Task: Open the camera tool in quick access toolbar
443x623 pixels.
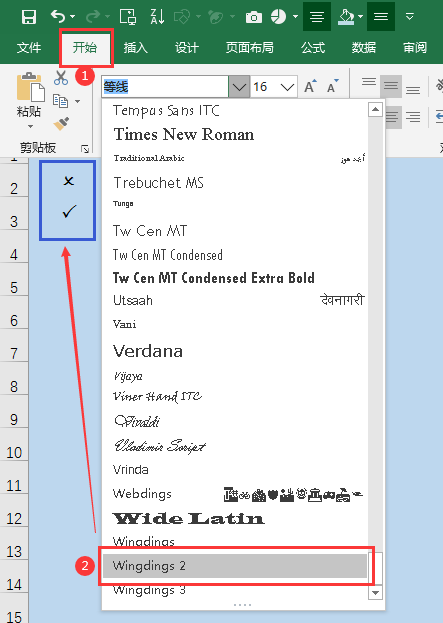Action: tap(254, 17)
